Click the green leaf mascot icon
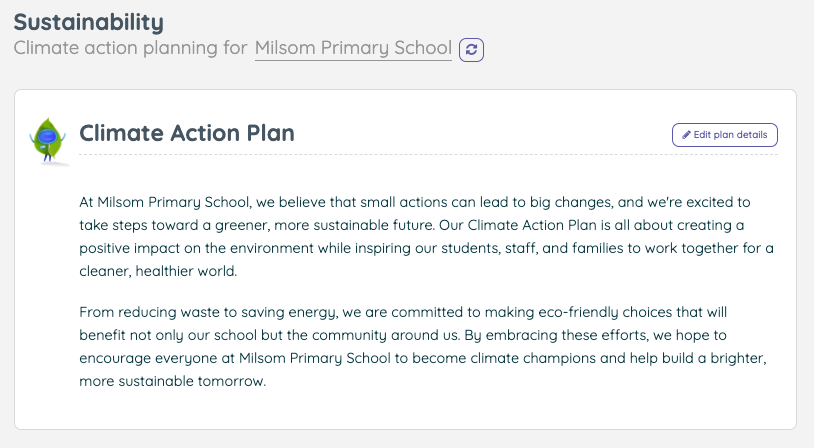Image resolution: width=814 pixels, height=448 pixels. (48, 140)
